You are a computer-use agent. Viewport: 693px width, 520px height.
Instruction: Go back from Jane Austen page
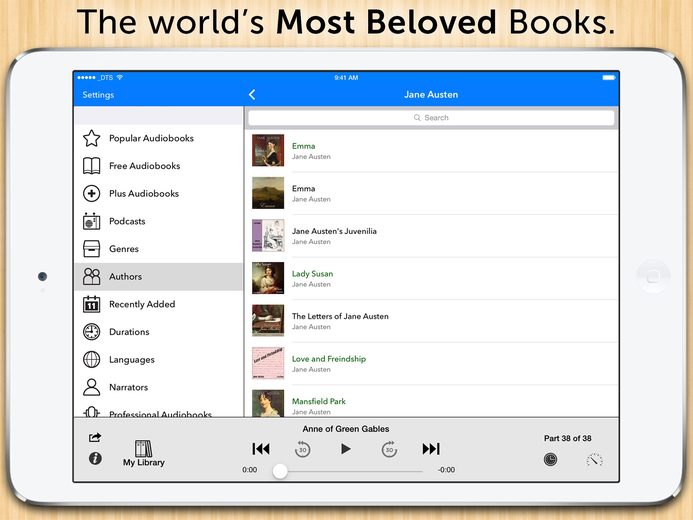(252, 94)
